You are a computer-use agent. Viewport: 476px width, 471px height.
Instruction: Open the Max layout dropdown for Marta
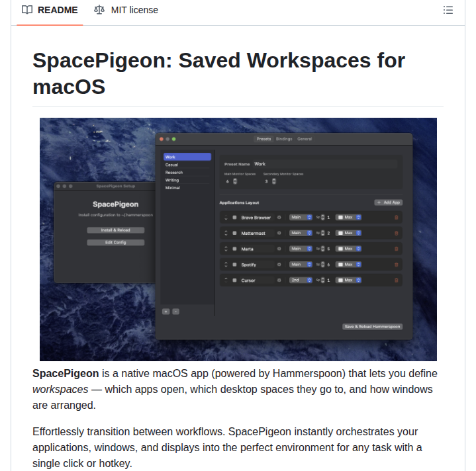(x=348, y=249)
